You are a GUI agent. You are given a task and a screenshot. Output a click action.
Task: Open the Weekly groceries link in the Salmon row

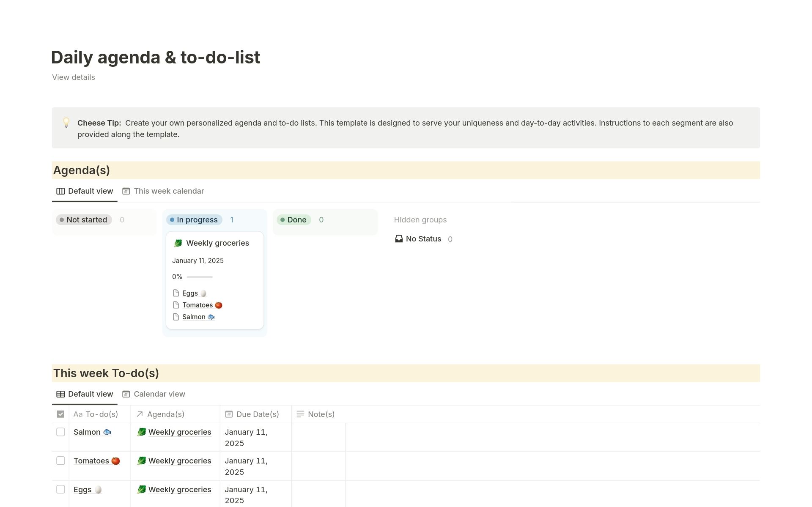click(180, 432)
